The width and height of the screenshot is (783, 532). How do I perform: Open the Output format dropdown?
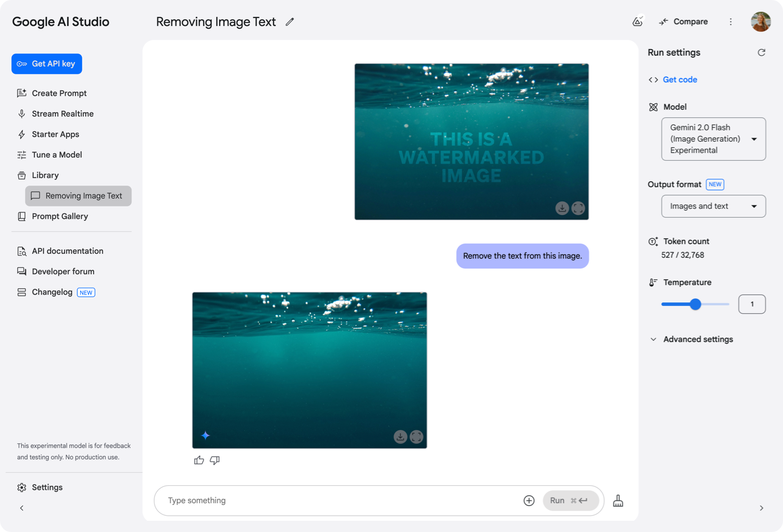pyautogui.click(x=714, y=206)
